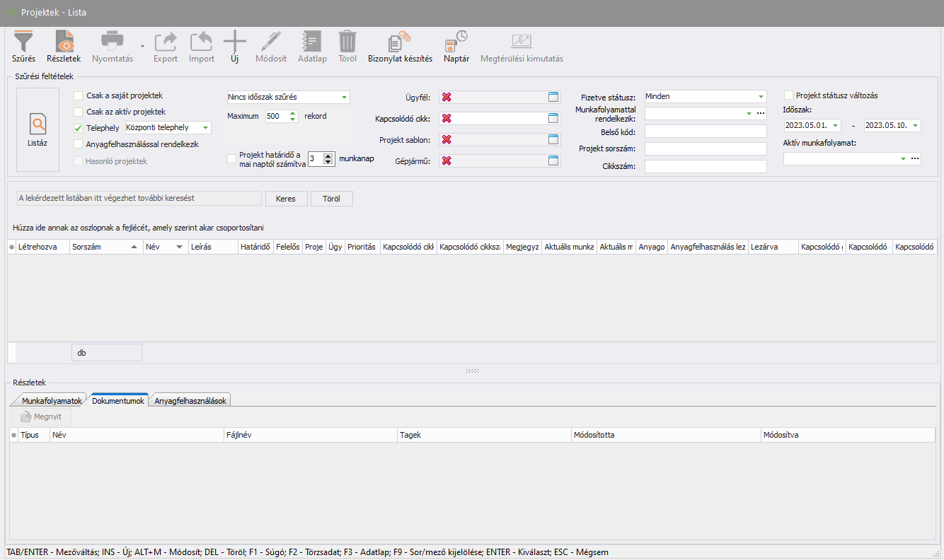Enable Csak a saját projektek checkbox
The width and height of the screenshot is (944, 560).
click(x=79, y=95)
